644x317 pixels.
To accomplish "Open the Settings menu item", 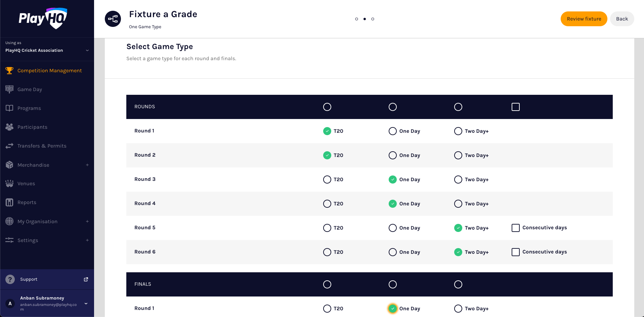I will [28, 240].
